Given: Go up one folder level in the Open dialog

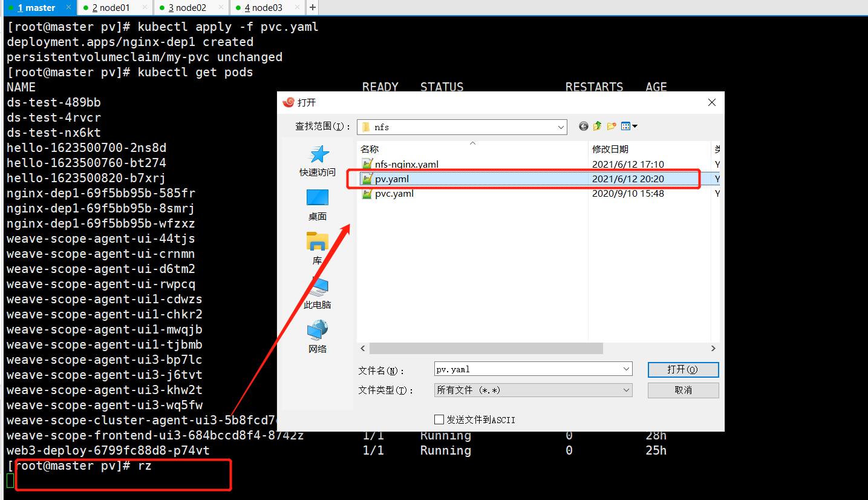Looking at the screenshot, I should 597,127.
